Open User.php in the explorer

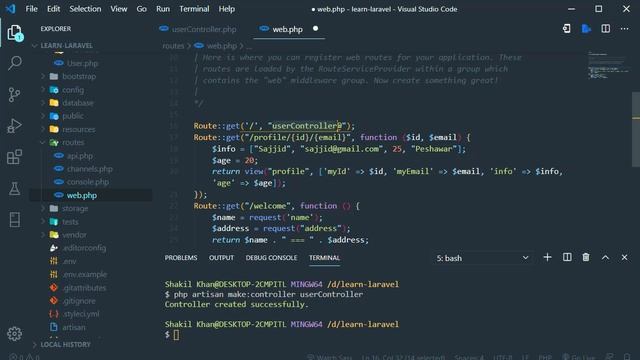tap(82, 63)
